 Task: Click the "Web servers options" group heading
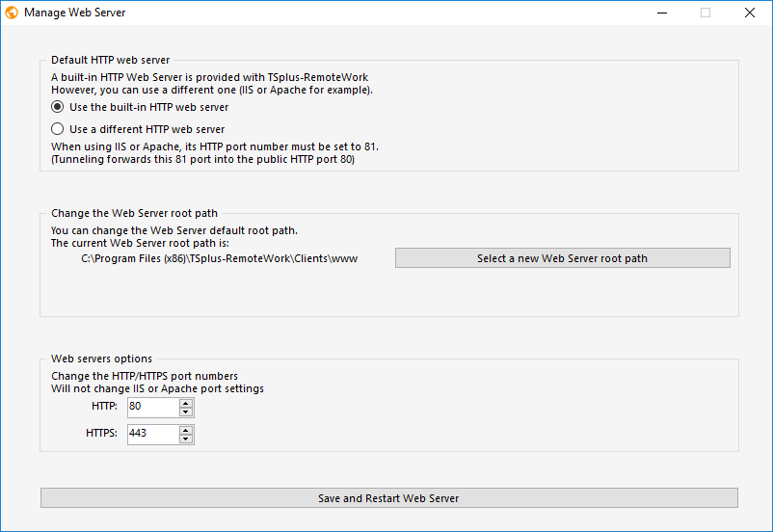[x=101, y=359]
